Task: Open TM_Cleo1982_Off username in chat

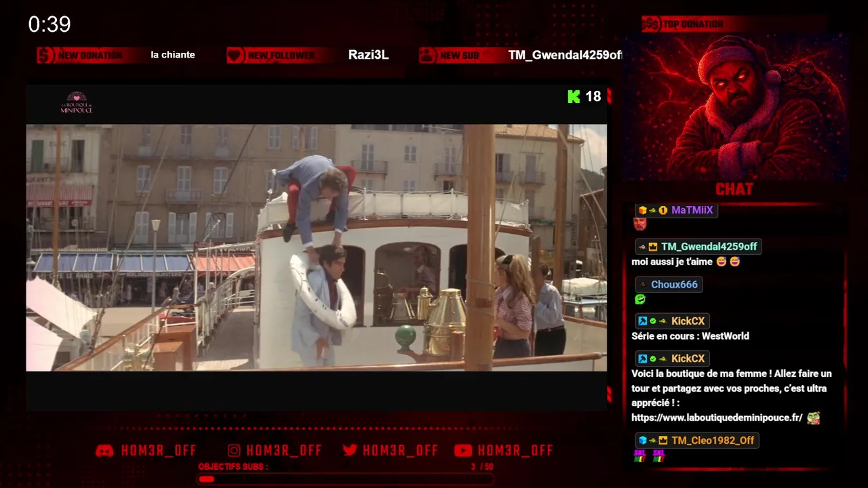Action: pos(713,441)
